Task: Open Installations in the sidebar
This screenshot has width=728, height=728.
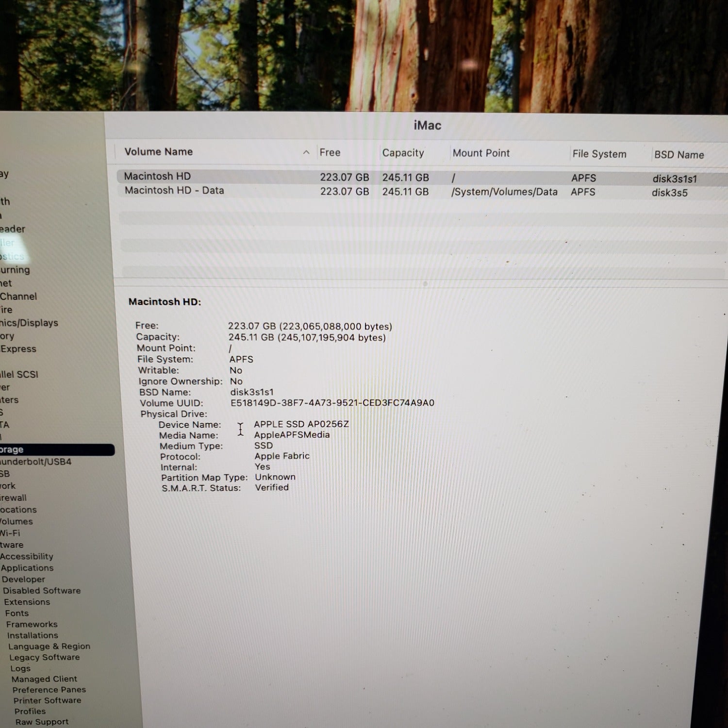Action: coord(33,635)
